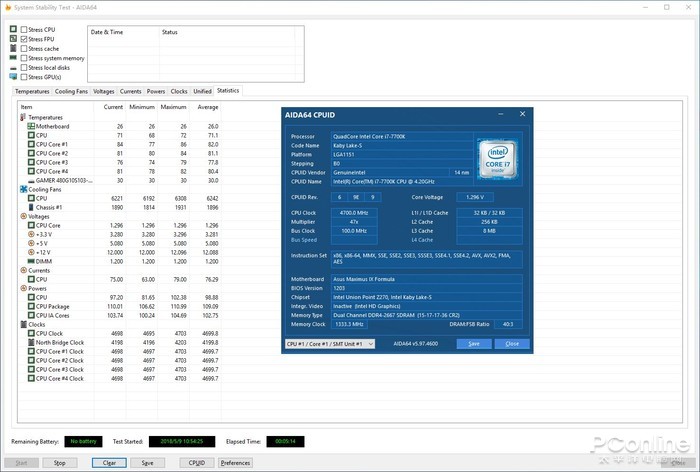Image resolution: width=700 pixels, height=472 pixels.
Task: Open the Unified tab
Action: click(202, 91)
